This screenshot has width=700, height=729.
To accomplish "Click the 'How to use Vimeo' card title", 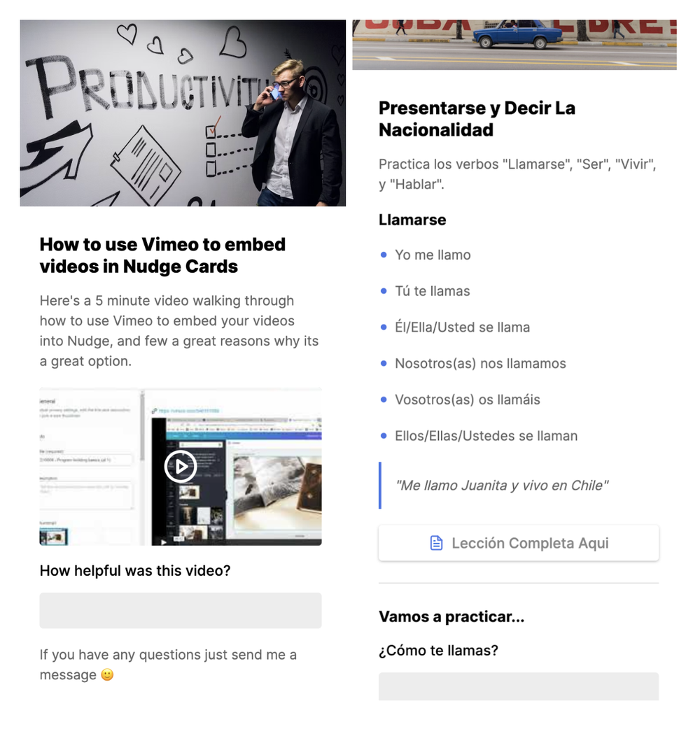I will point(163,255).
